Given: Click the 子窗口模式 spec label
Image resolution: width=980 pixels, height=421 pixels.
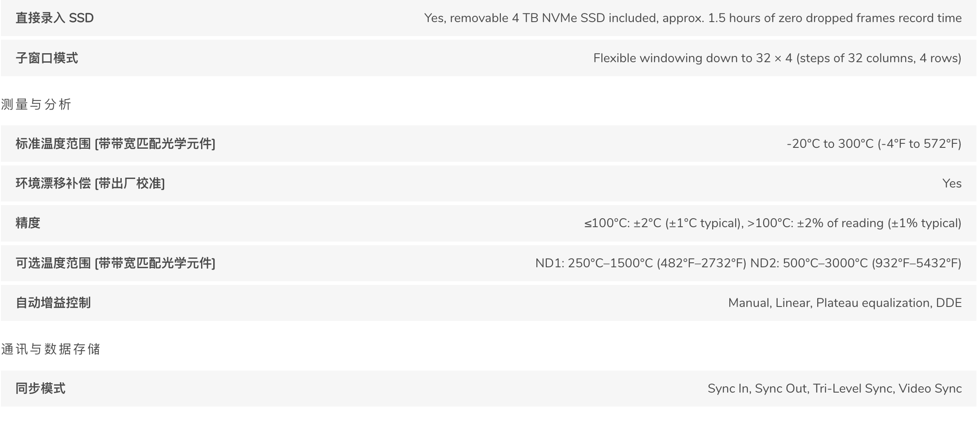Looking at the screenshot, I should point(47,58).
